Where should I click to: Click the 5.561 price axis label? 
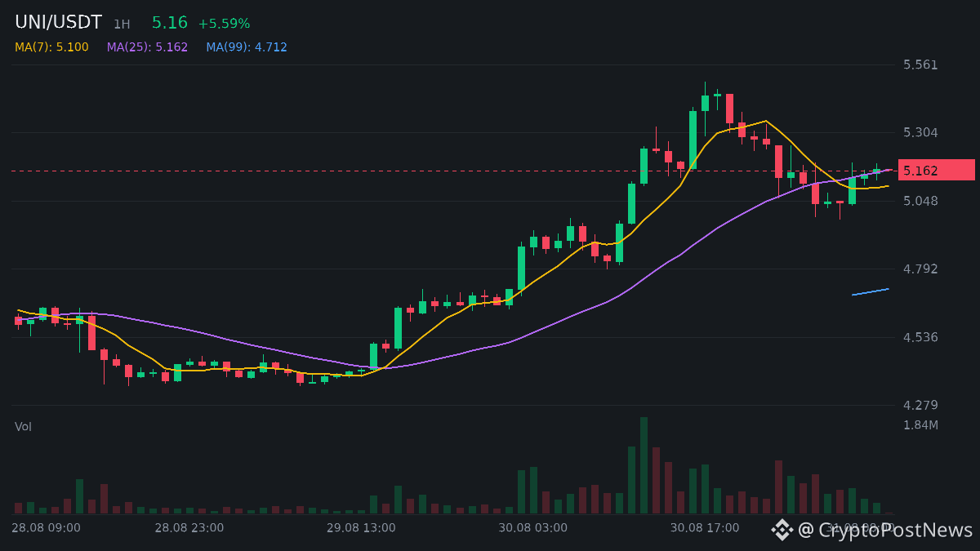(920, 64)
